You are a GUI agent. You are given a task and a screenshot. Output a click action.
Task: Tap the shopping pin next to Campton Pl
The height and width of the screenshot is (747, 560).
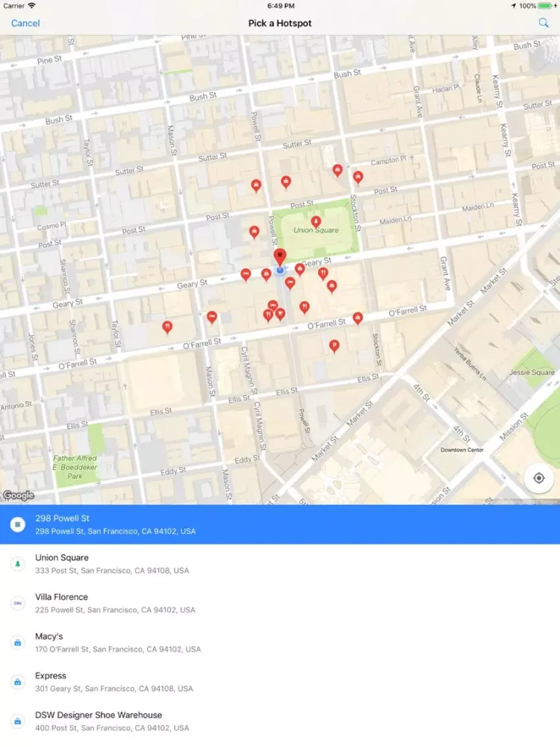[358, 177]
